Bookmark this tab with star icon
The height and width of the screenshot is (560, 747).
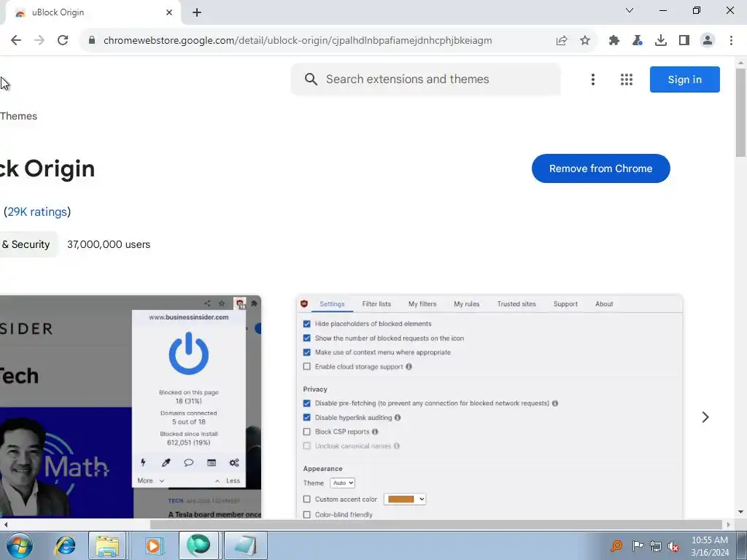click(x=585, y=41)
